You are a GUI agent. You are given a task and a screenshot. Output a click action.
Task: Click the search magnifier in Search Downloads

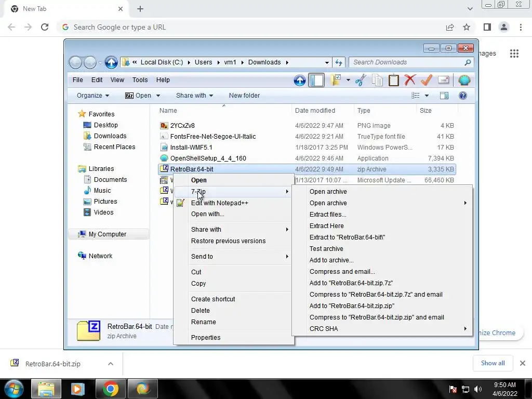click(x=468, y=62)
